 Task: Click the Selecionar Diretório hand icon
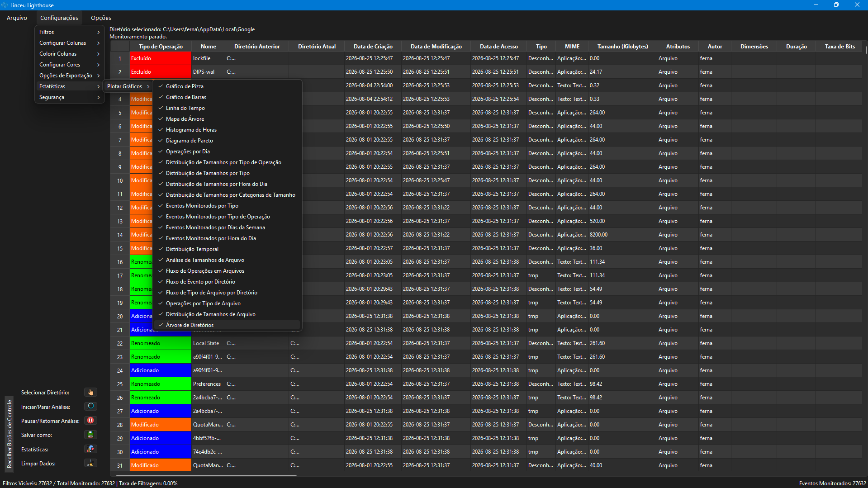90,392
